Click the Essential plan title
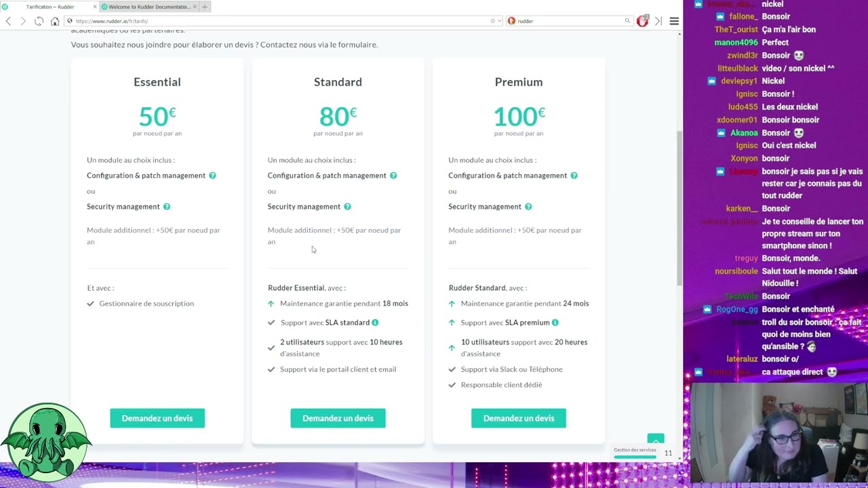This screenshot has width=868, height=488. tap(157, 82)
